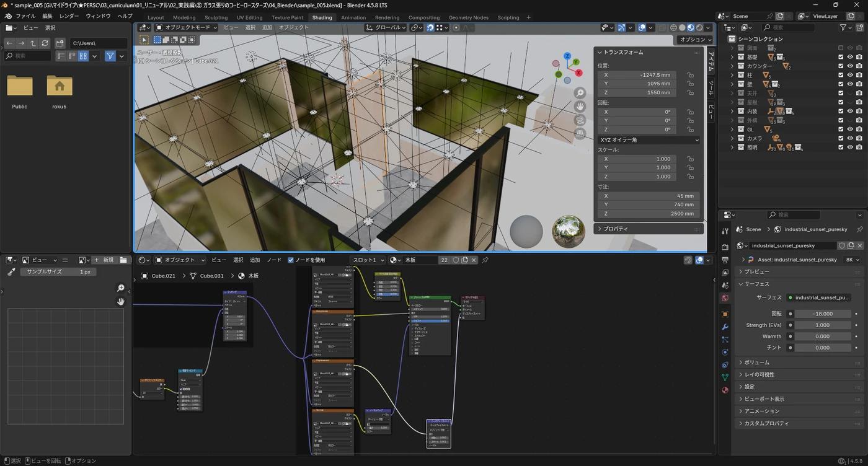868x466 pixels.
Task: Switch file browser to thumbnail display
Action: coord(82,56)
